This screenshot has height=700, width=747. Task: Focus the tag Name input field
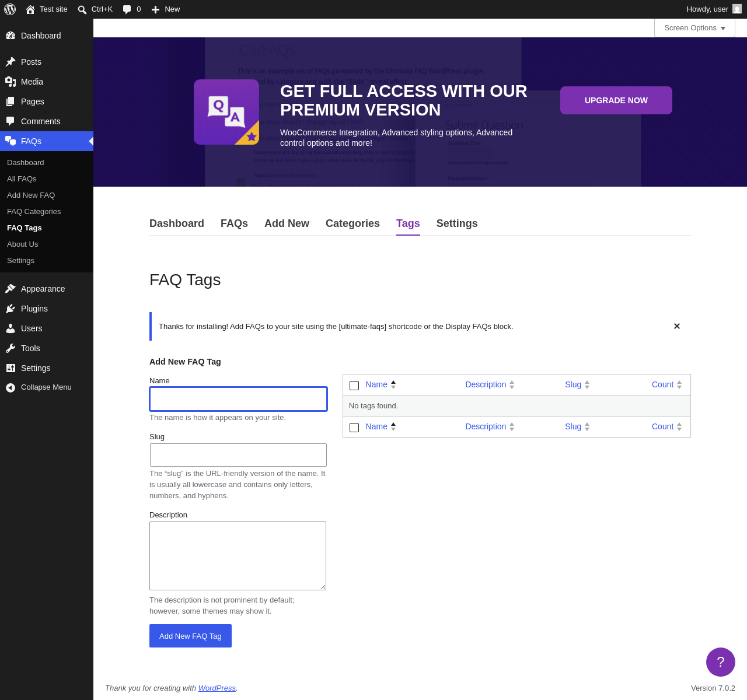[238, 399]
